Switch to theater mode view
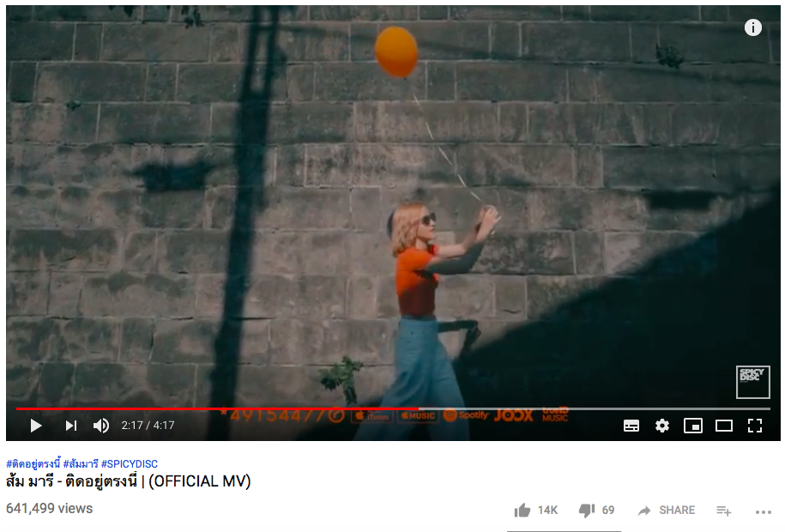The image size is (785, 532). tap(724, 426)
